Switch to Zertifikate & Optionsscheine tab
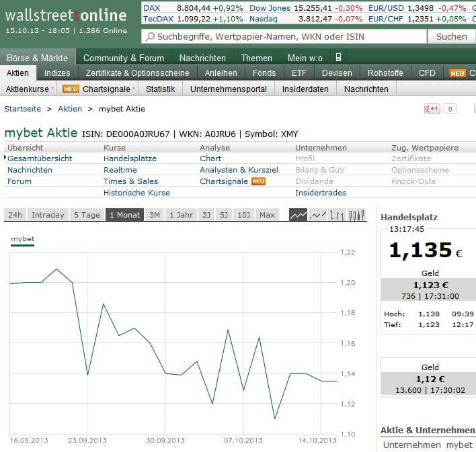This screenshot has height=452, width=476. click(x=138, y=73)
